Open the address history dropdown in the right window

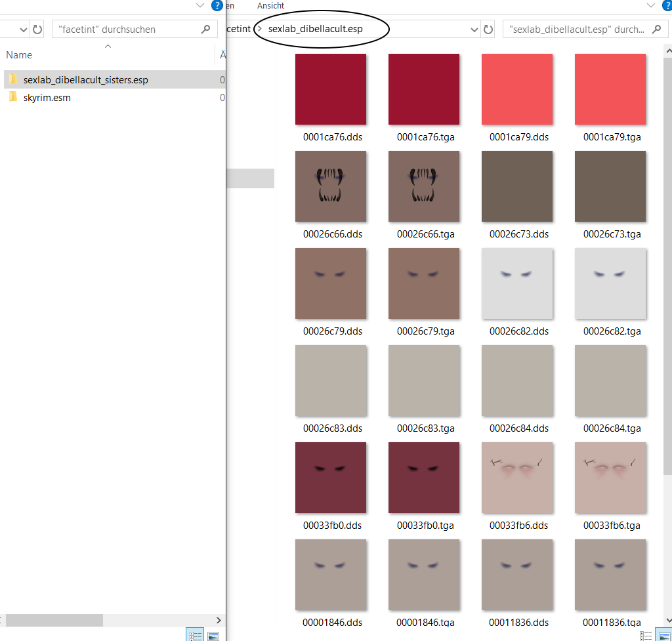[x=474, y=30]
